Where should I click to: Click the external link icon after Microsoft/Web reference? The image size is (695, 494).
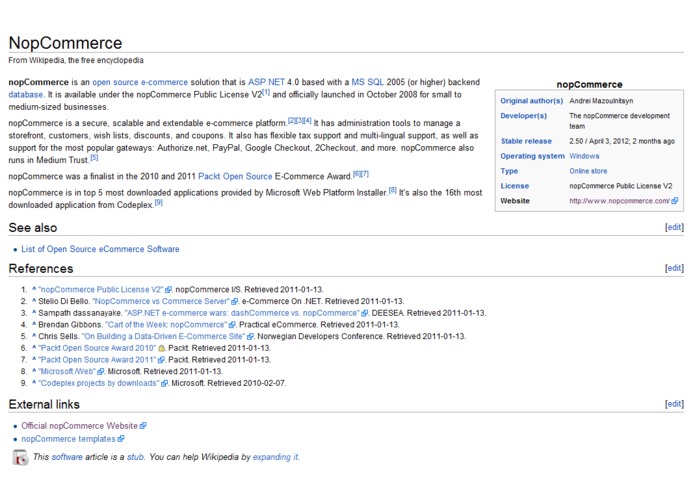[x=101, y=371]
